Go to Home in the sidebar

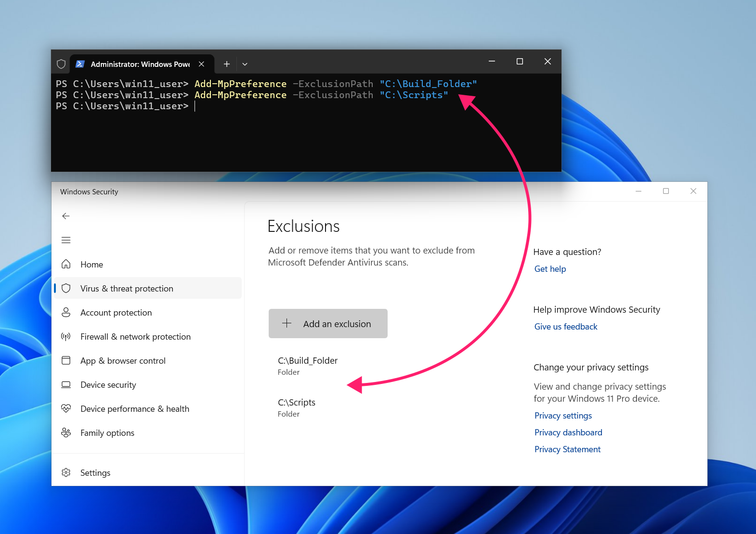147,264
